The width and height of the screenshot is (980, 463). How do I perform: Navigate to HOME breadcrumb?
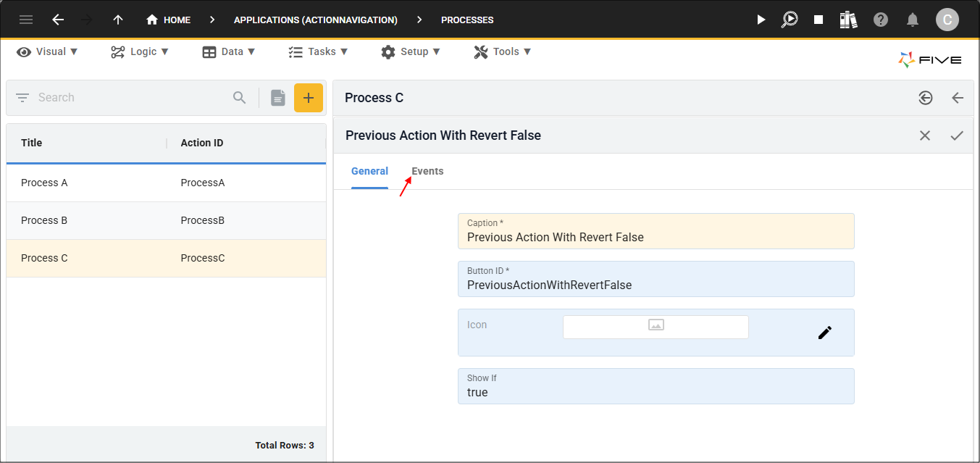(169, 20)
